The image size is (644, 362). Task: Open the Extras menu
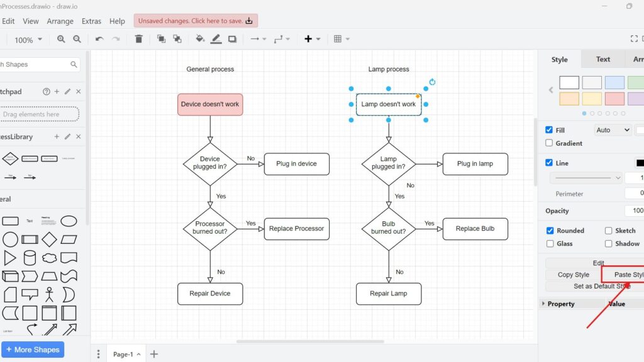(x=91, y=21)
